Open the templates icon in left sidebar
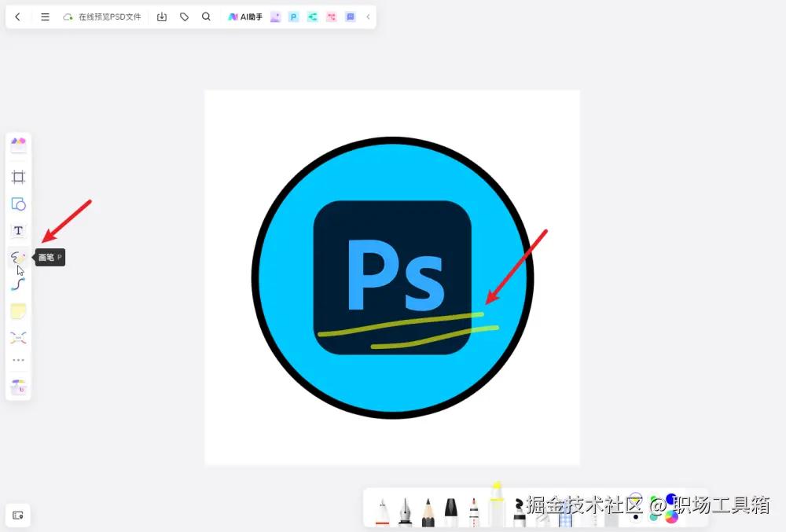 (x=19, y=145)
